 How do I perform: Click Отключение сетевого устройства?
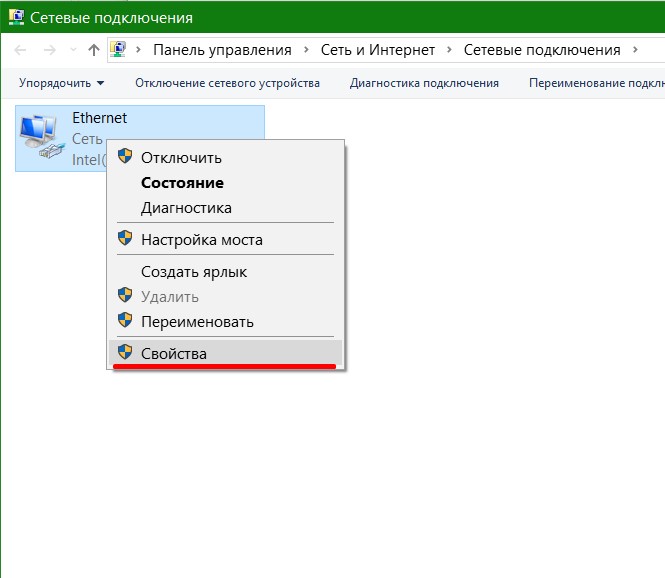227,83
